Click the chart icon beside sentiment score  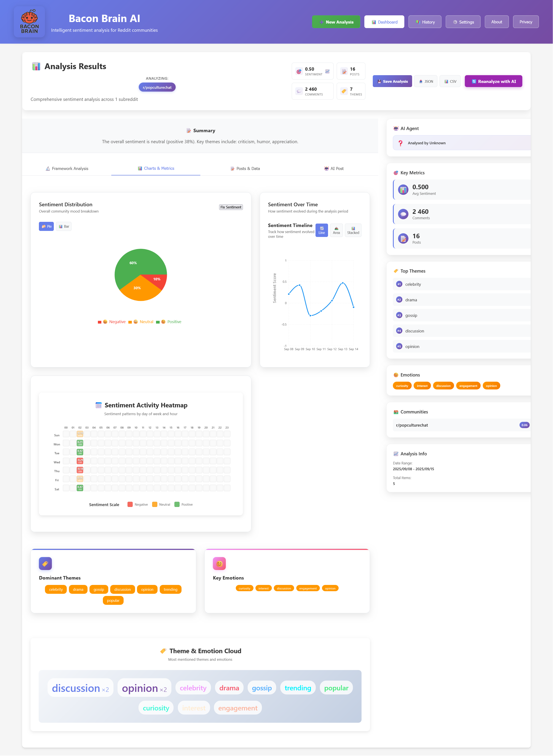point(327,71)
